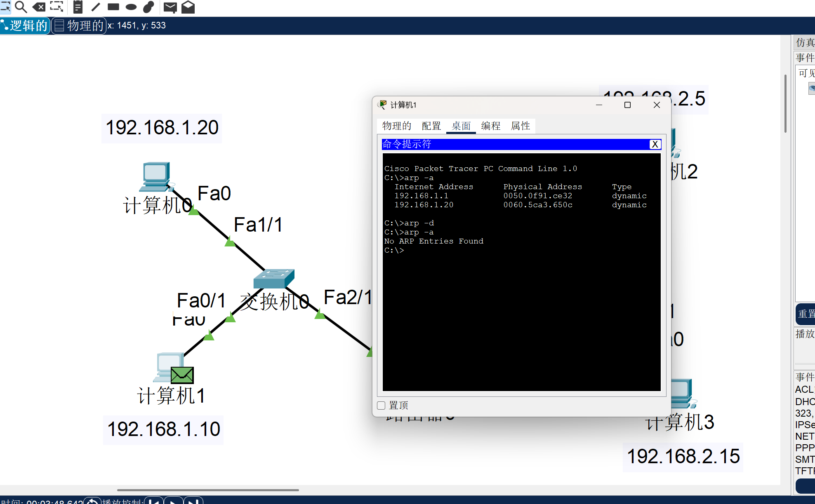Select the Resize Shape tool
The image size is (815, 504).
[57, 7]
